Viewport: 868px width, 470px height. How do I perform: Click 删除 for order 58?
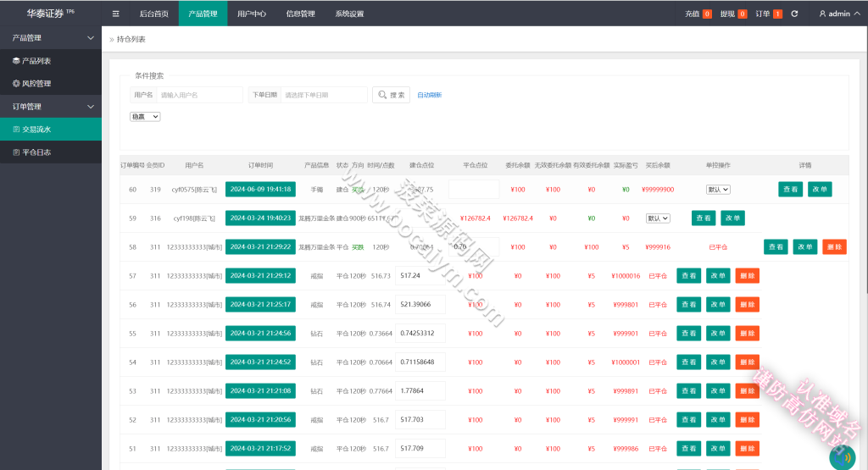pos(835,247)
